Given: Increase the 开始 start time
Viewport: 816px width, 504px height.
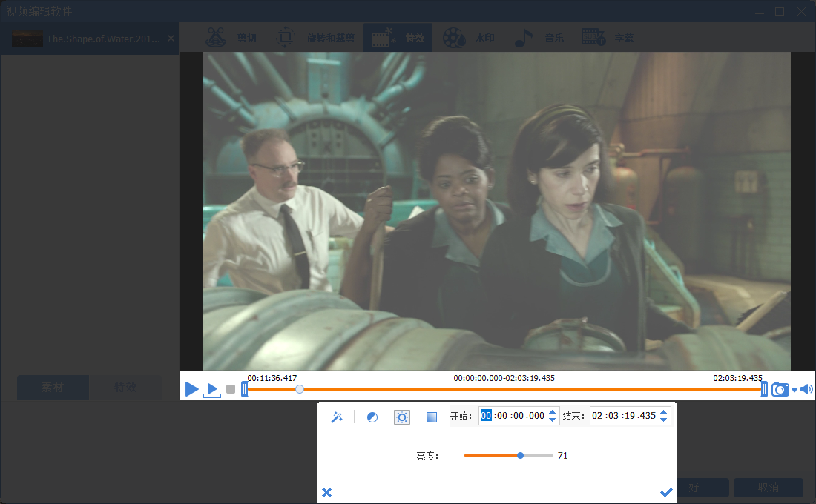Looking at the screenshot, I should click(x=553, y=412).
